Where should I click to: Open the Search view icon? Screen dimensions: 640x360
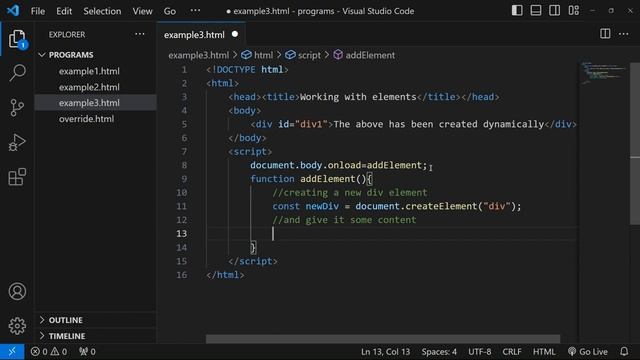coord(17,73)
